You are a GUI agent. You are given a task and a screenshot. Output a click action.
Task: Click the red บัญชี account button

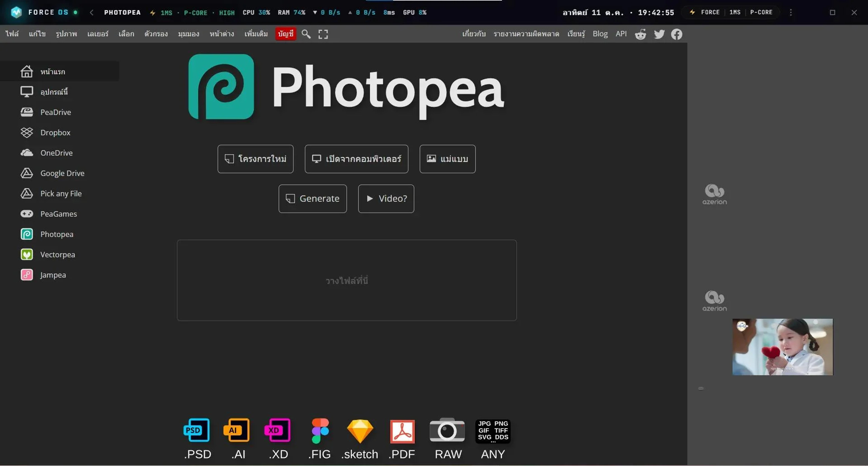(x=285, y=34)
